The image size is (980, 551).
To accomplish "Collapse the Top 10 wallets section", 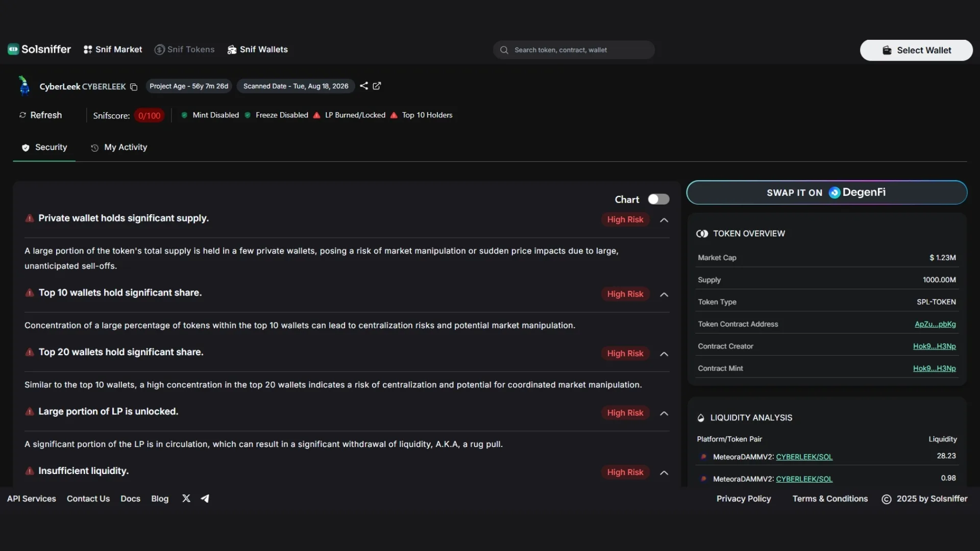I will (x=664, y=294).
